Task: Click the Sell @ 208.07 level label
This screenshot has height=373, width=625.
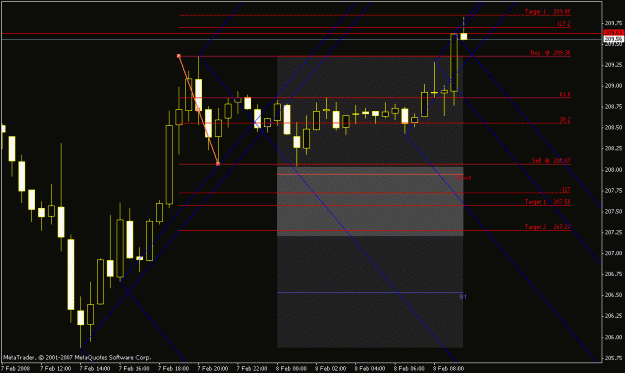Action: (x=551, y=161)
